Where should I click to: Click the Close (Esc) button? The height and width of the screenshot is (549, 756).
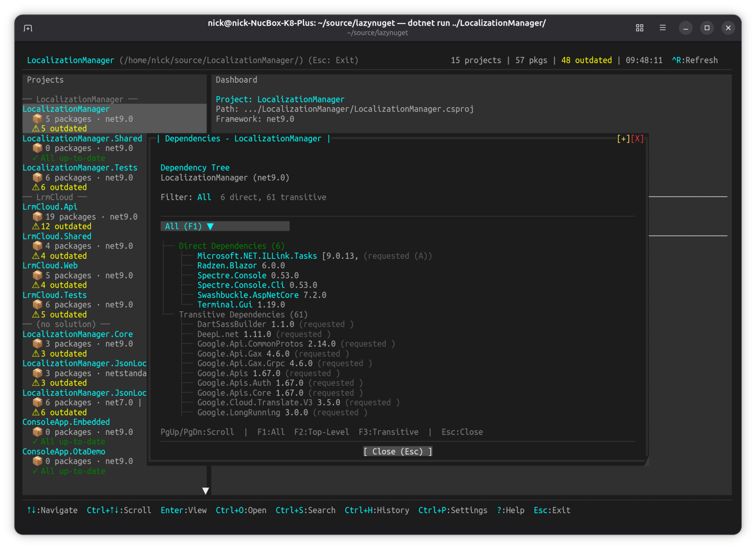pos(397,452)
